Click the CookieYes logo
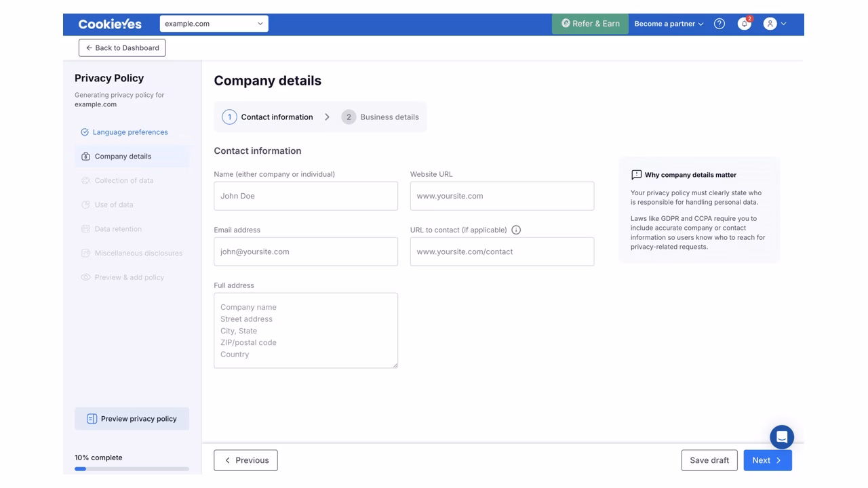The image size is (868, 488). 110,24
